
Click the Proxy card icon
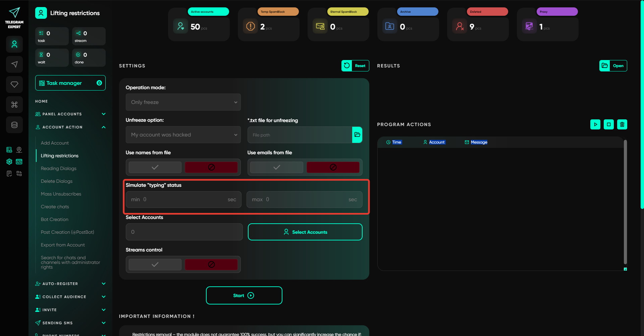(x=529, y=26)
